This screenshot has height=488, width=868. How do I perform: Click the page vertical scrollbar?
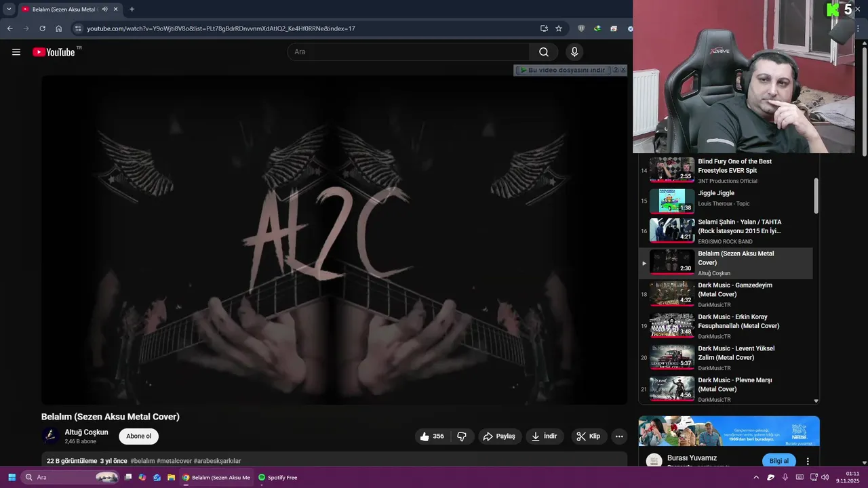coord(864,102)
